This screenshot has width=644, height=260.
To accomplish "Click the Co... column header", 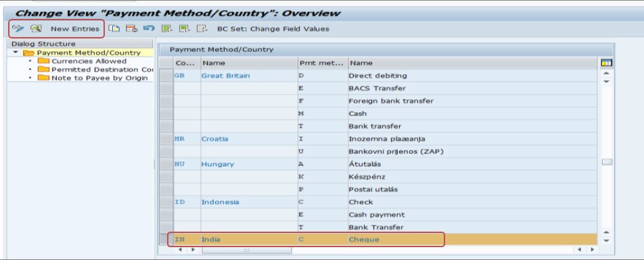I will 187,63.
